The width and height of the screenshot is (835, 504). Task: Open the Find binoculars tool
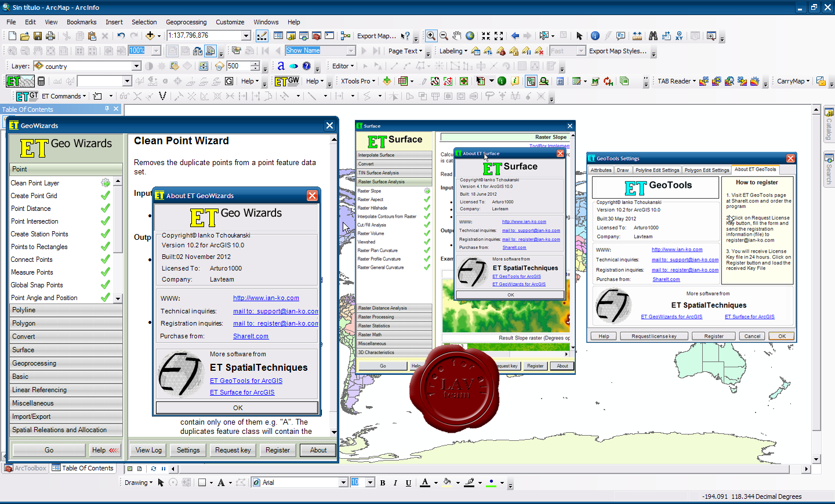[653, 36]
